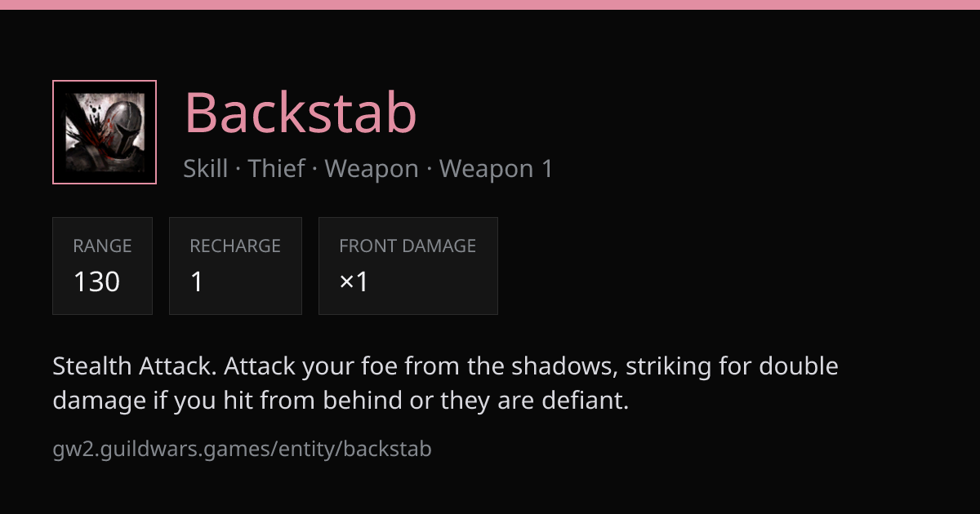Click the Backstab skill icon thumbnail
980x514 pixels.
(x=105, y=132)
